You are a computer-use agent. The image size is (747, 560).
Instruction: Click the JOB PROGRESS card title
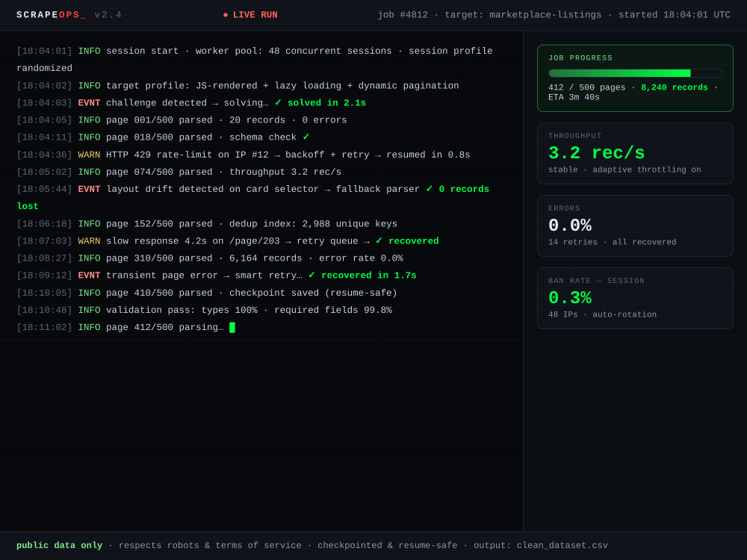[x=580, y=57]
